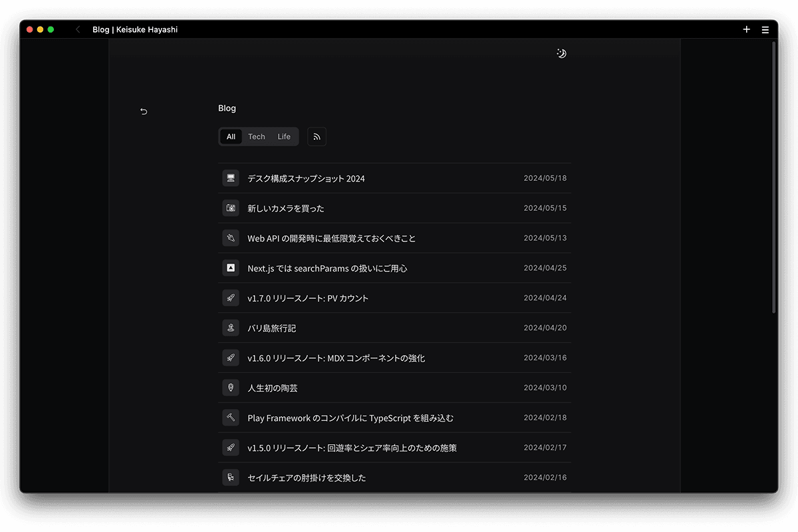Click rocket icon for v1.7.0 release notes
The image size is (798, 532).
click(231, 298)
